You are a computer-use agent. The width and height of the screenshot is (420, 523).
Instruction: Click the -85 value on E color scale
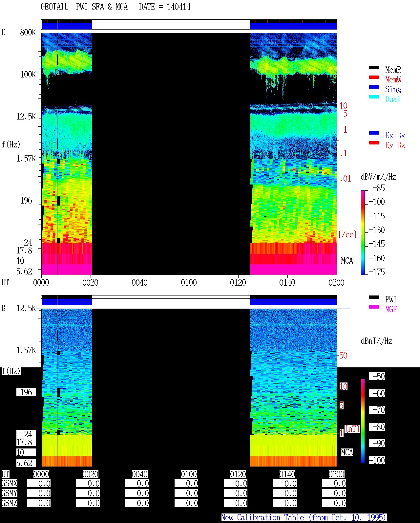pyautogui.click(x=379, y=188)
